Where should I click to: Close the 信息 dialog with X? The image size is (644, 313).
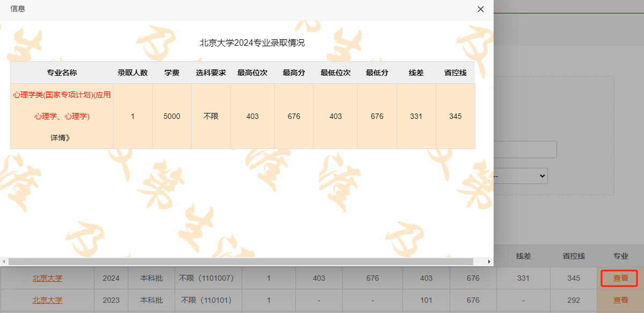pyautogui.click(x=481, y=9)
